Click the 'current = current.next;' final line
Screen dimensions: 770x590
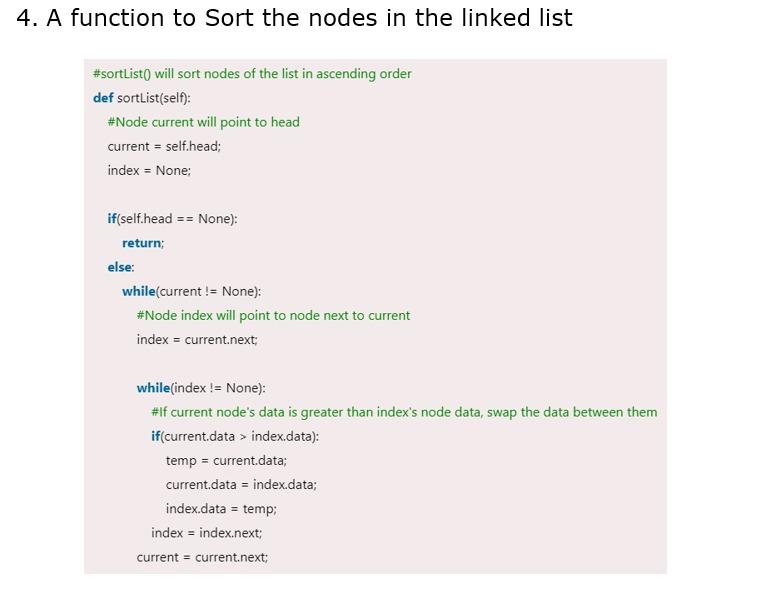[x=202, y=557]
